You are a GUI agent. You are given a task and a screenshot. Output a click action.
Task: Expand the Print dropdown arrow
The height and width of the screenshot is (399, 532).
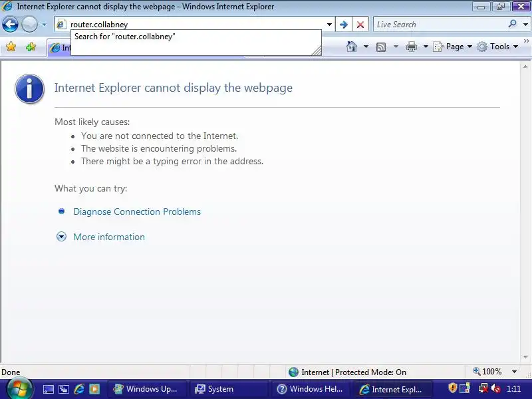[x=426, y=47]
